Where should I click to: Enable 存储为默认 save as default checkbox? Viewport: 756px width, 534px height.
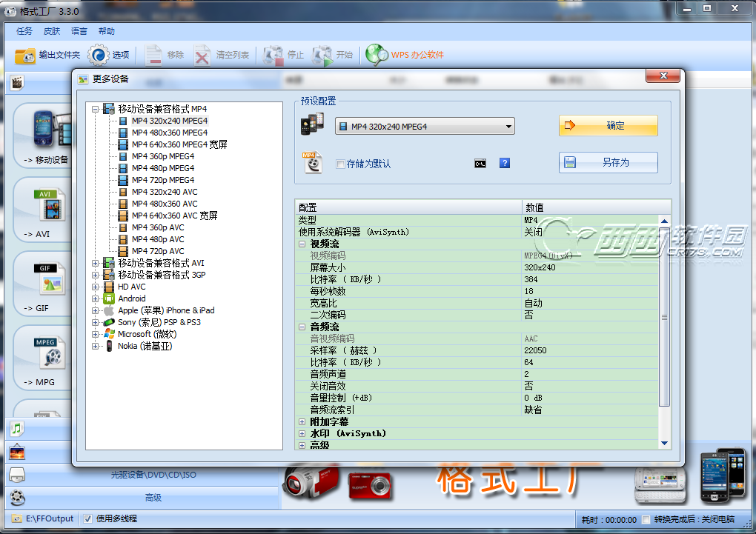(x=340, y=164)
